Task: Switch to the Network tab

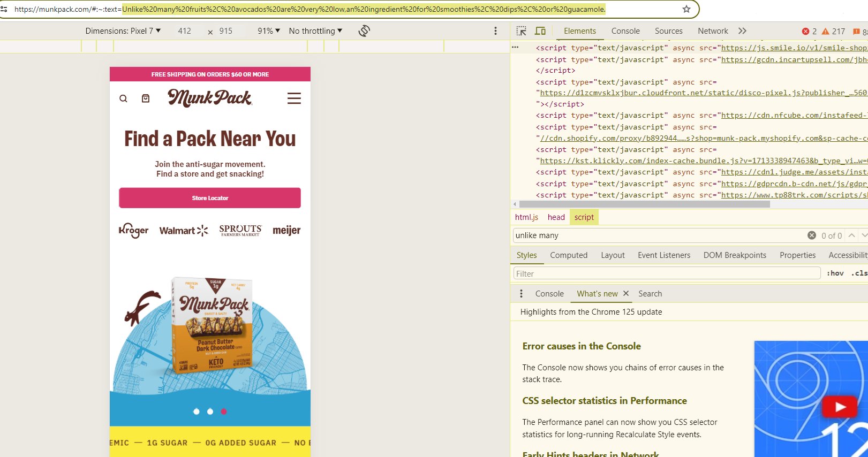Action: 713,31
